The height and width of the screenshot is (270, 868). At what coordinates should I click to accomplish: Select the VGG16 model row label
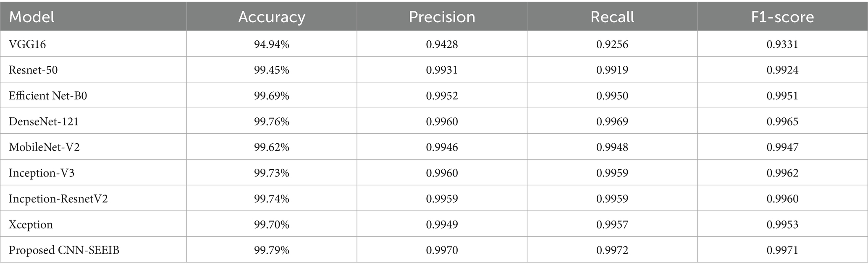(27, 44)
